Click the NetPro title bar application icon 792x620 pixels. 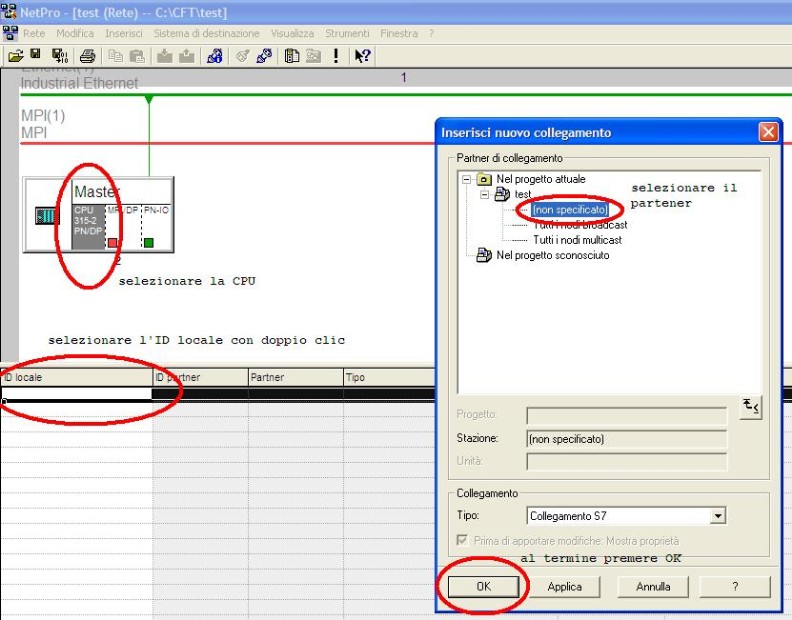pyautogui.click(x=9, y=11)
